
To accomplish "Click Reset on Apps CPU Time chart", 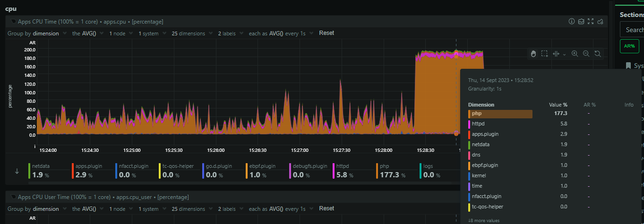I will [x=326, y=33].
